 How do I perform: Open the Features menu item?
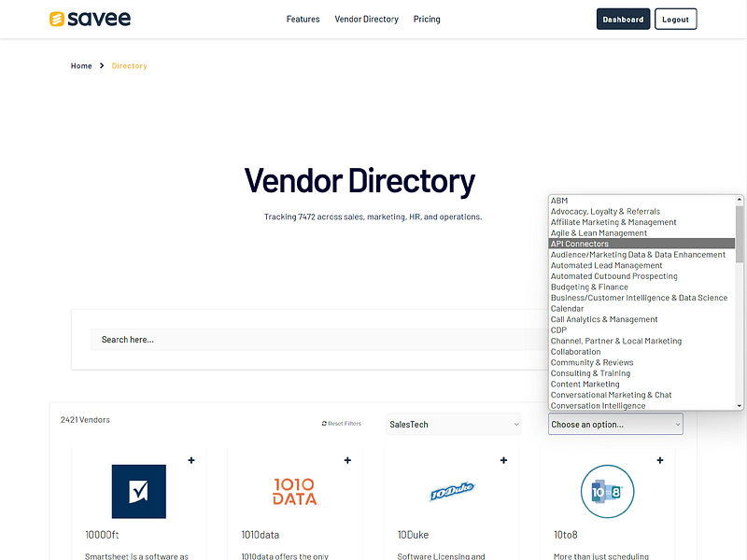pos(303,19)
